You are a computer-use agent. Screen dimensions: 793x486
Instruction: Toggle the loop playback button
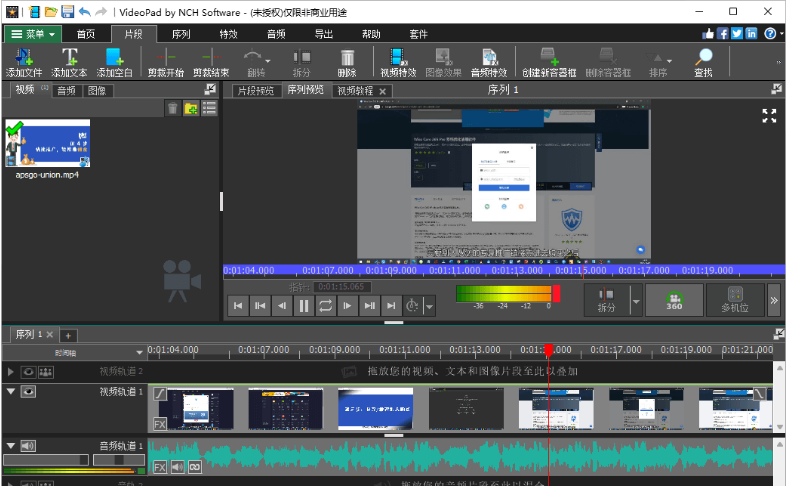pyautogui.click(x=325, y=305)
